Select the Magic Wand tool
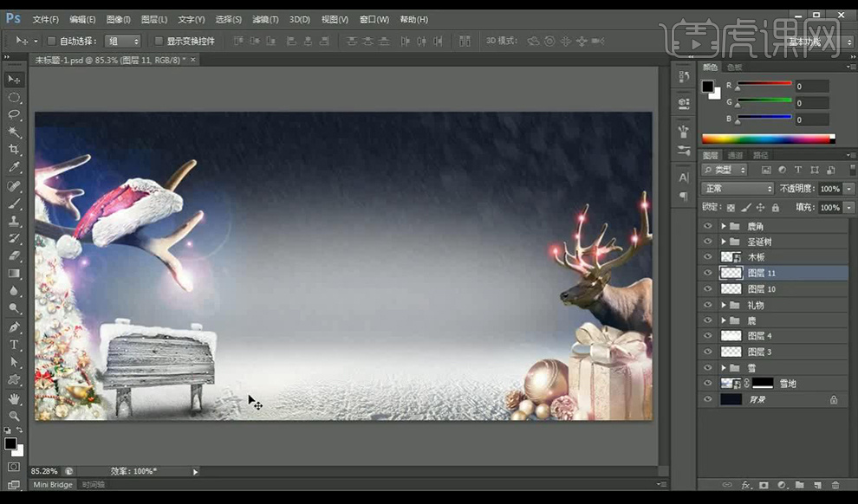The height and width of the screenshot is (504, 858). [14, 132]
